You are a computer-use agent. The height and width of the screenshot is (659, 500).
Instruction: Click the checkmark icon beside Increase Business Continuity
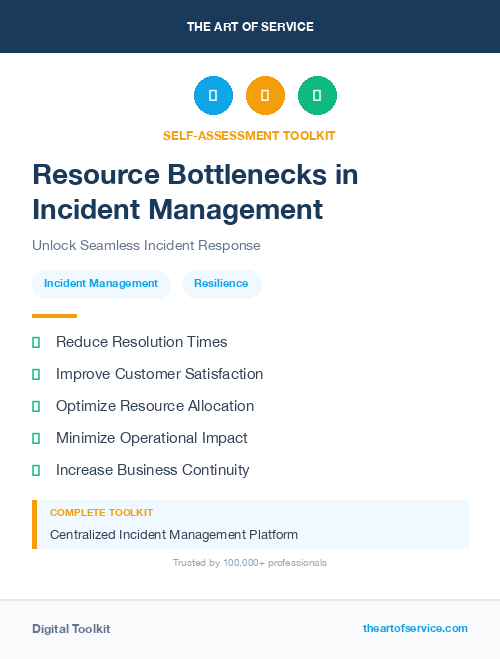click(36, 470)
